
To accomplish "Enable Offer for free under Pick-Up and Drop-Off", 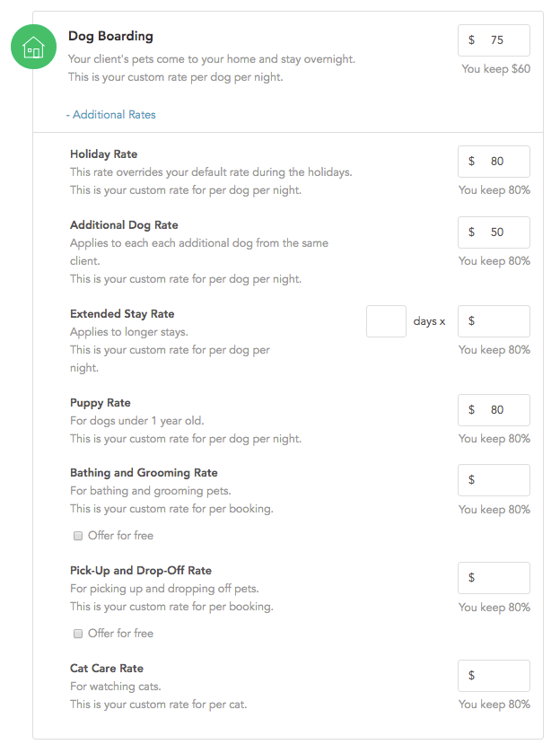I will (78, 633).
